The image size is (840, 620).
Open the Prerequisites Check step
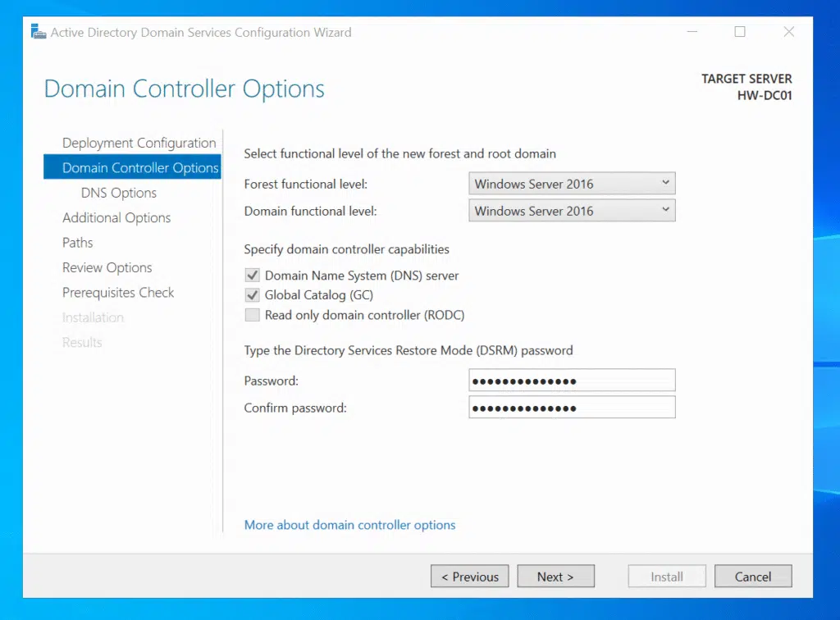click(118, 293)
